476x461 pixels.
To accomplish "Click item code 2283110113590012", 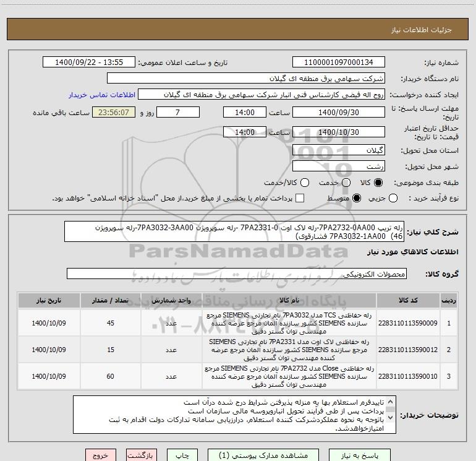I will [408, 350].
